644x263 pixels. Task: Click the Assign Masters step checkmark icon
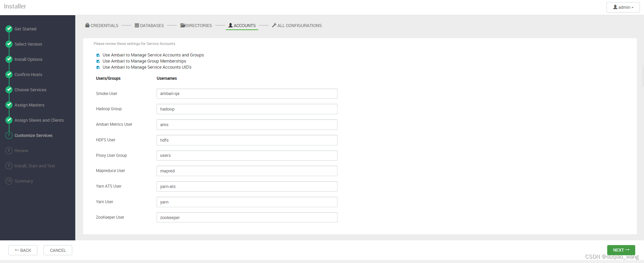click(x=9, y=105)
